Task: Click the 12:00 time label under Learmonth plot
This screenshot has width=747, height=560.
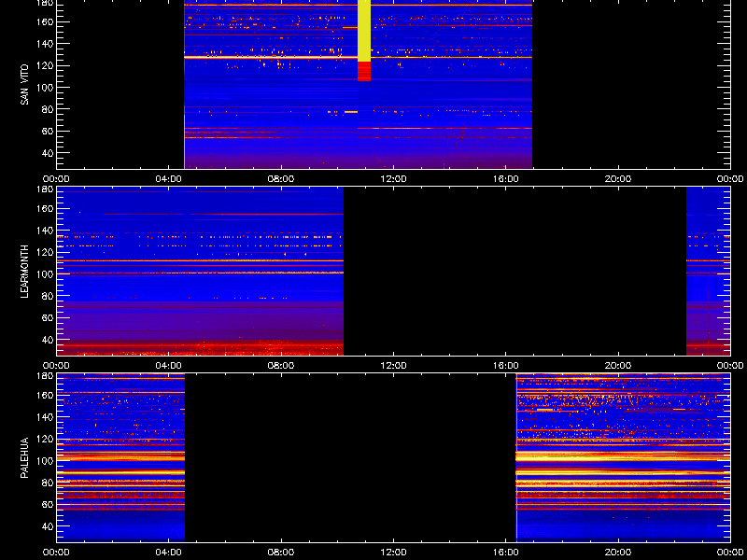Action: click(x=393, y=366)
